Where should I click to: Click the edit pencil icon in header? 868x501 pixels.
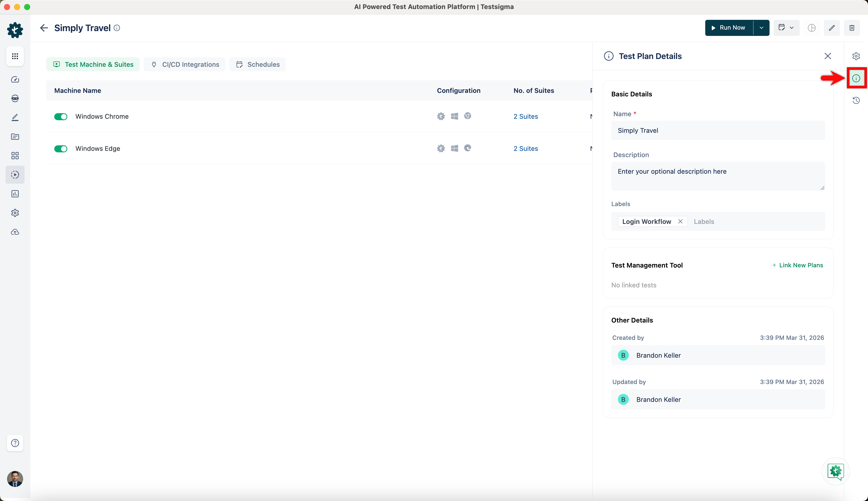pos(832,28)
